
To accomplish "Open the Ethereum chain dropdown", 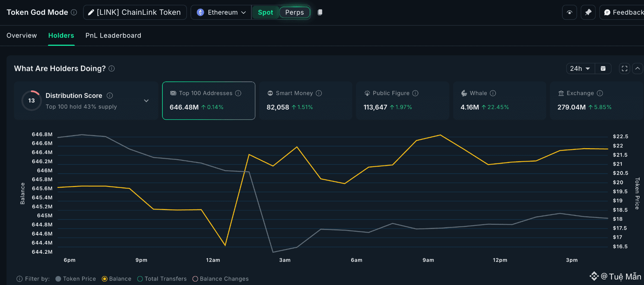I will tap(221, 12).
